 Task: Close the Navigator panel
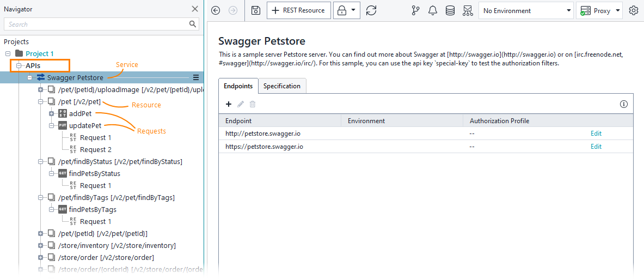(195, 9)
